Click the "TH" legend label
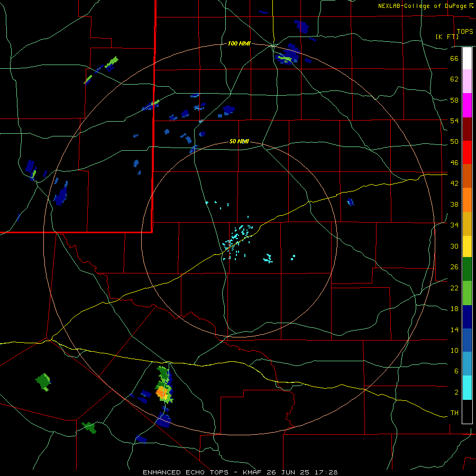The image size is (476, 476). coord(454,413)
